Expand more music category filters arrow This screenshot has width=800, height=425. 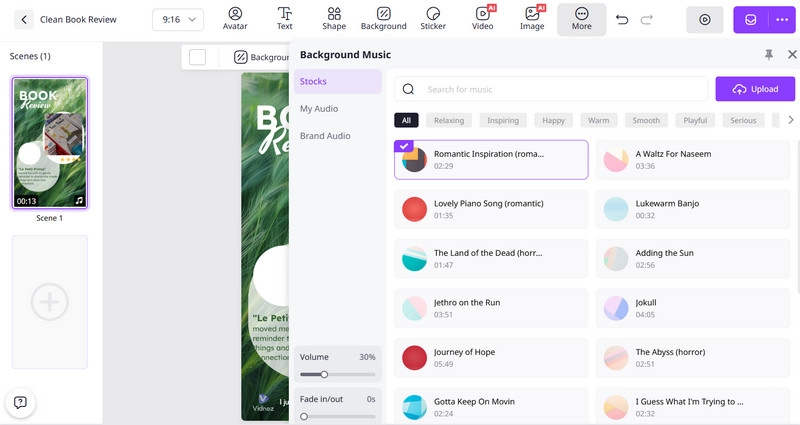point(791,121)
